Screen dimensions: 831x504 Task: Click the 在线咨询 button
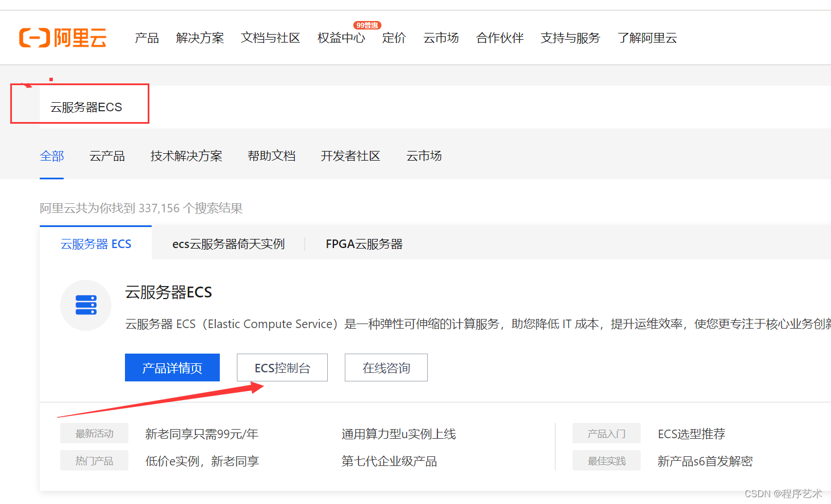(386, 368)
